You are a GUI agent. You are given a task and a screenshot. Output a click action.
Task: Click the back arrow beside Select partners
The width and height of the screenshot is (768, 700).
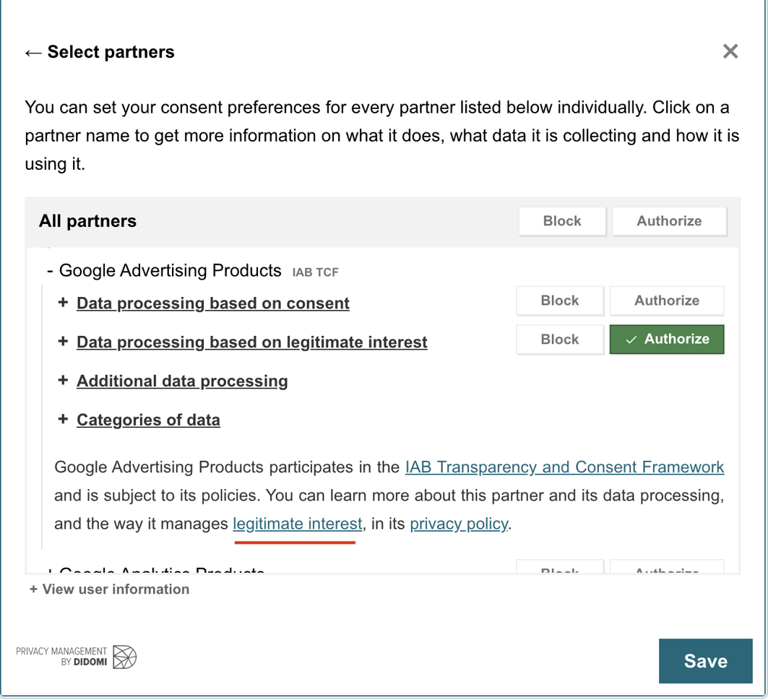(31, 51)
